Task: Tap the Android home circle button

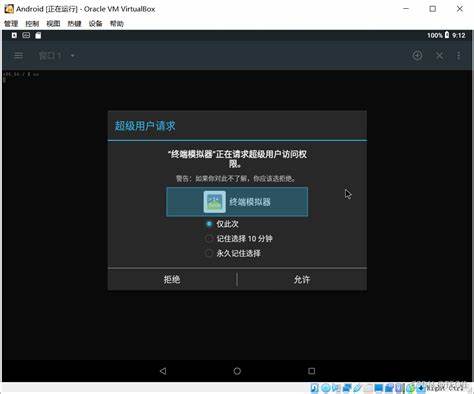Action: click(x=237, y=371)
